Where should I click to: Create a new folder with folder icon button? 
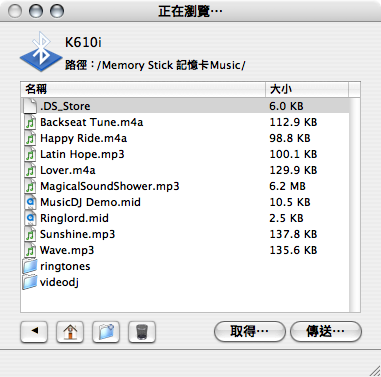pyautogui.click(x=106, y=332)
